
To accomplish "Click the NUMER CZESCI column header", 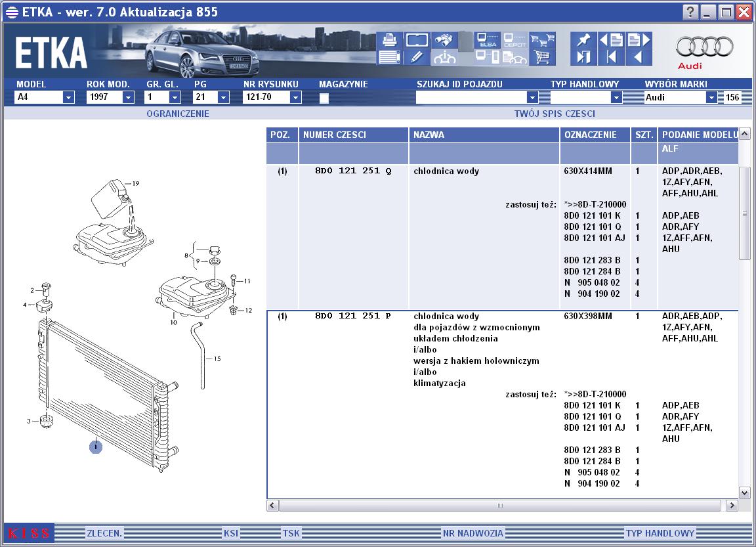I will tap(354, 135).
